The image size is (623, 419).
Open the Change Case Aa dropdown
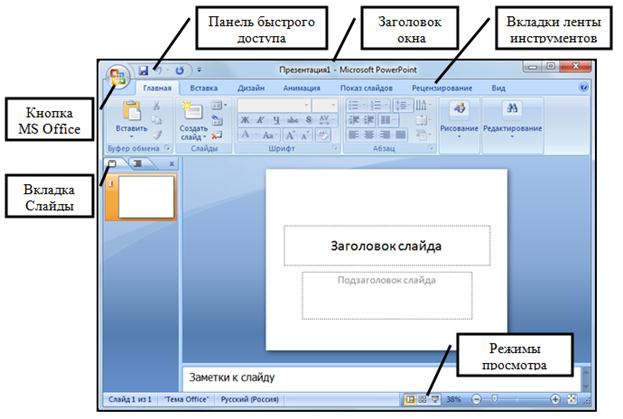point(270,135)
